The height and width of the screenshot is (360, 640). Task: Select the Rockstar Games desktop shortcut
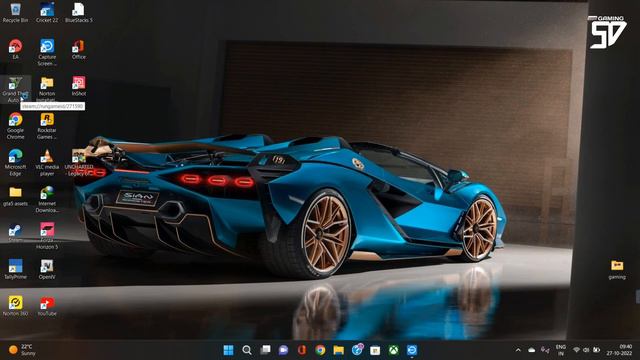(x=47, y=126)
